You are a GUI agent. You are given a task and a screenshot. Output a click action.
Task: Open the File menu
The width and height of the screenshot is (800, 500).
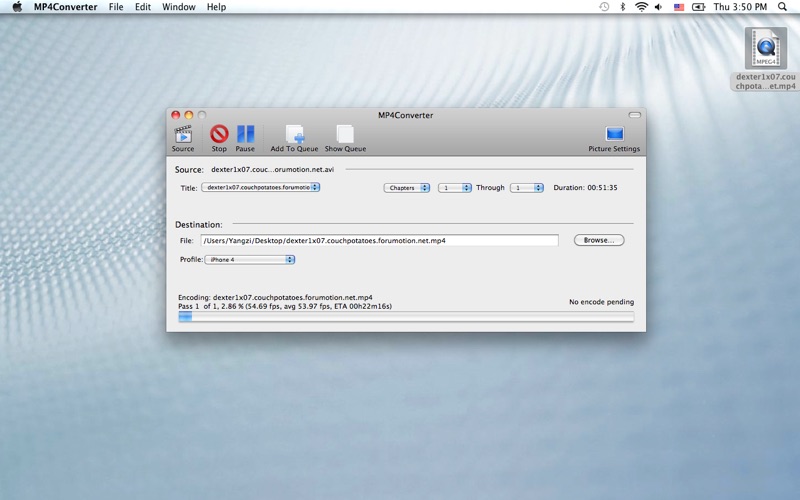[x=116, y=7]
